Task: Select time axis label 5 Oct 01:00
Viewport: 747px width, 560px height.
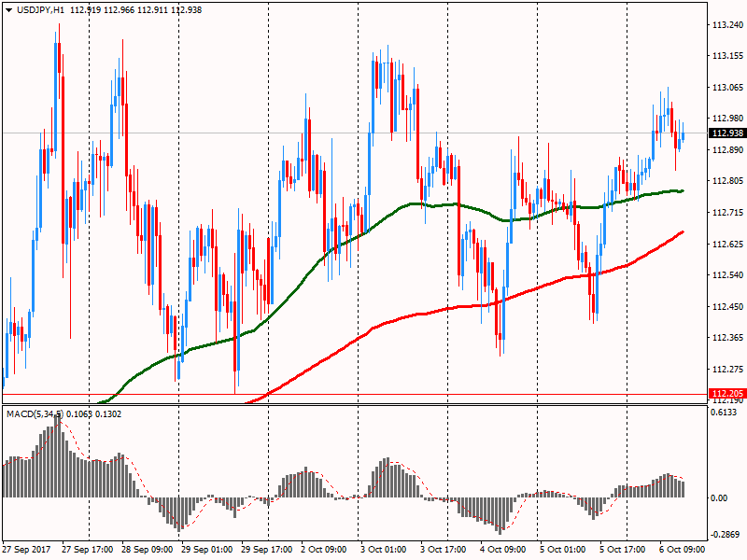Action: [563, 550]
